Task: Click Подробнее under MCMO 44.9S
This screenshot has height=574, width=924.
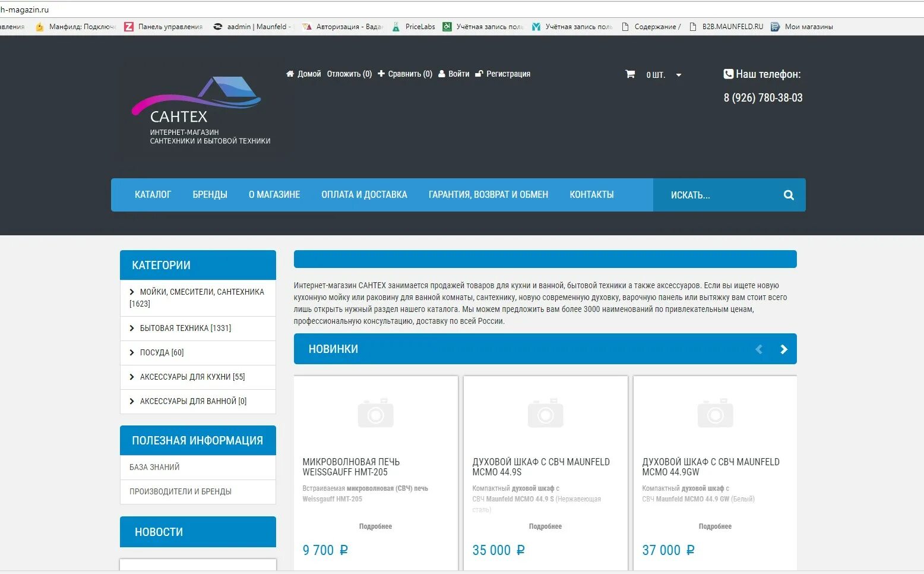Action: (x=545, y=526)
